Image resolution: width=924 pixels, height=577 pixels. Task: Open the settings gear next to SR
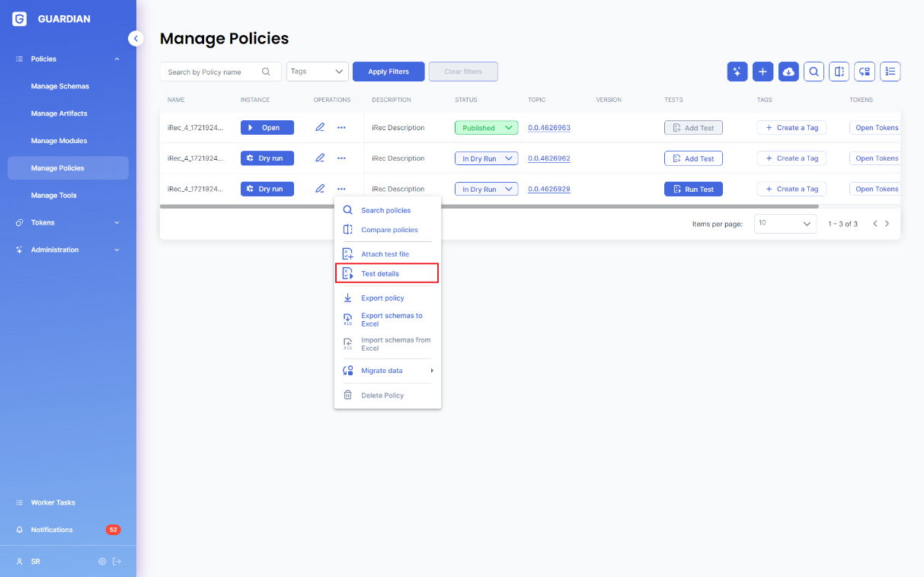[102, 562]
